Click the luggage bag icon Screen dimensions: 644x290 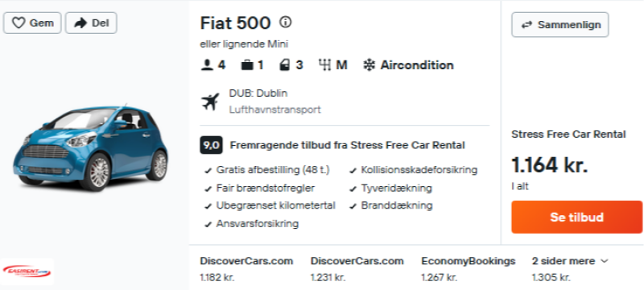point(247,65)
